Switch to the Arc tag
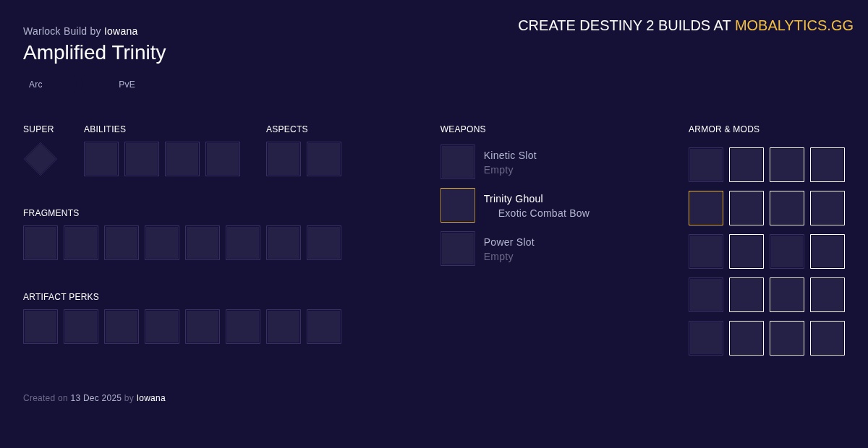The width and height of the screenshot is (868, 448). (35, 85)
